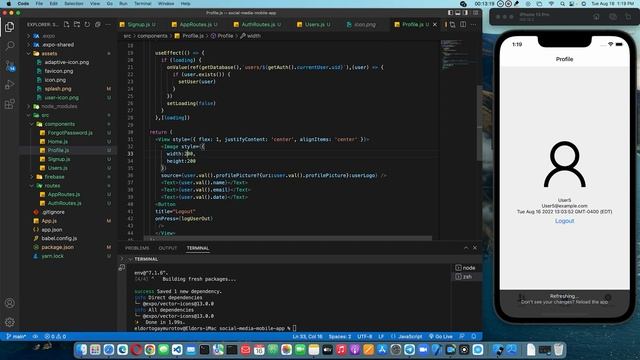Screen dimensions: 640x360
Task: Click Spaces: 2 indentation in status bar
Action: pyautogui.click(x=340, y=337)
